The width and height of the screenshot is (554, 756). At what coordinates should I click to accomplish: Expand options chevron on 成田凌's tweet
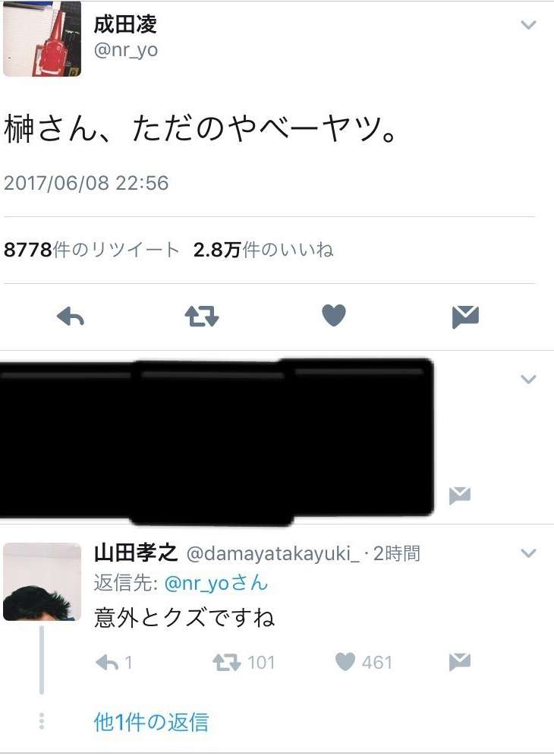pyautogui.click(x=529, y=25)
